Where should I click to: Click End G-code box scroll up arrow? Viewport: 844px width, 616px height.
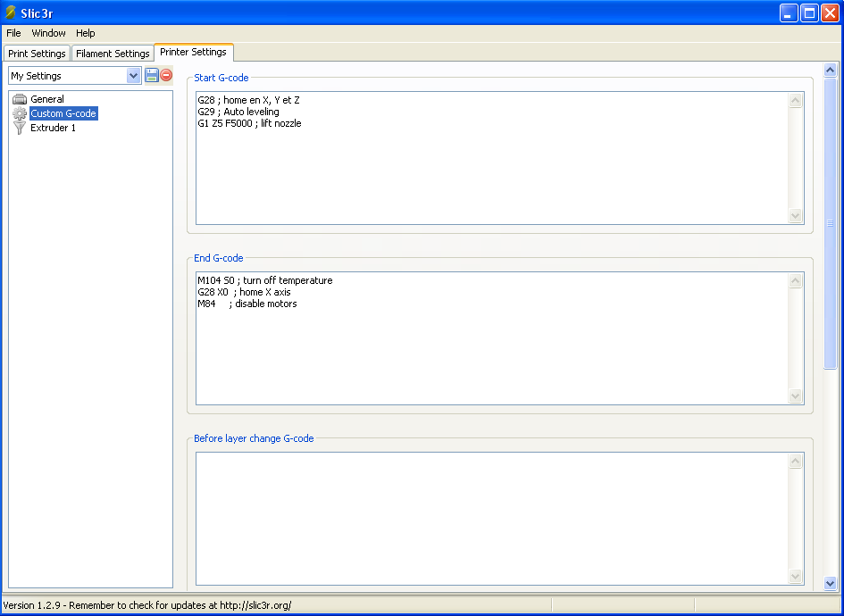[x=795, y=280]
